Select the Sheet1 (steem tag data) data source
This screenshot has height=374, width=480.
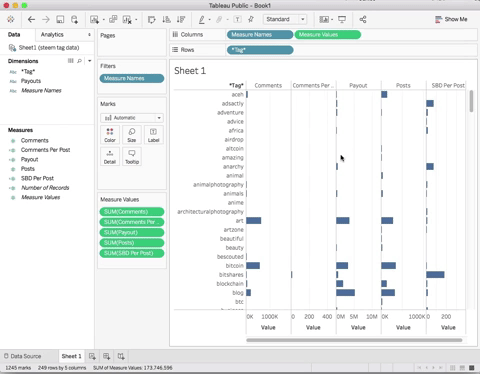pos(49,48)
